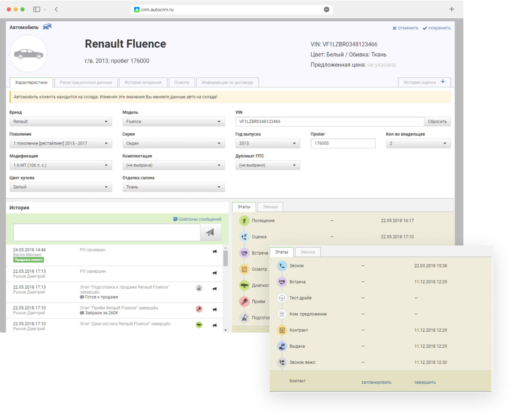Open the browser sidebar toggle icon
Image resolution: width=528 pixels, height=420 pixels.
tap(37, 9)
